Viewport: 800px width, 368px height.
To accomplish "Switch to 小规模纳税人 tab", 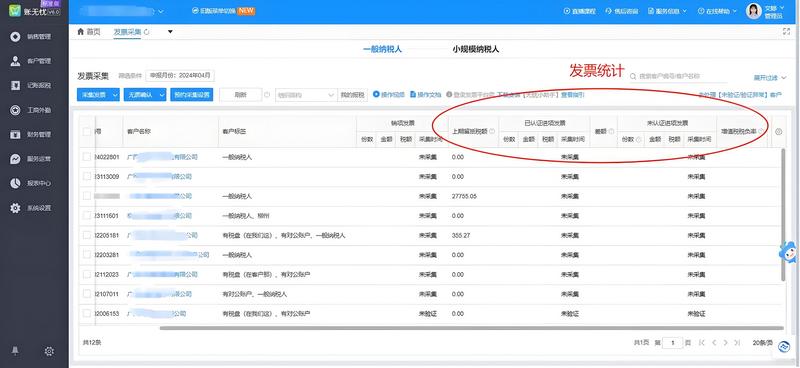I will point(476,50).
